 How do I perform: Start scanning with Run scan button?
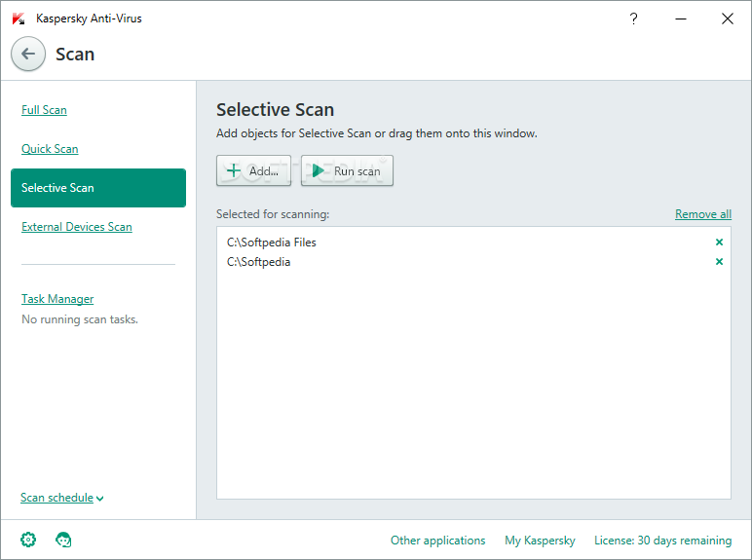pyautogui.click(x=347, y=171)
